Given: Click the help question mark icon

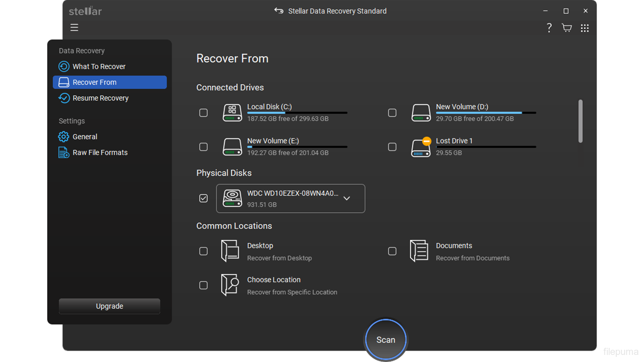Looking at the screenshot, I should click(549, 28).
